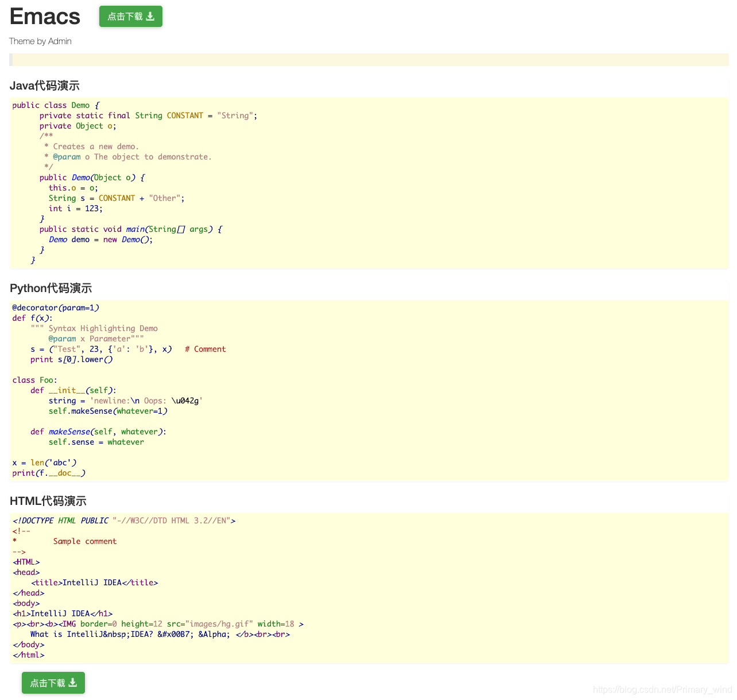Click the 'public class Demo {' line

[x=56, y=106]
